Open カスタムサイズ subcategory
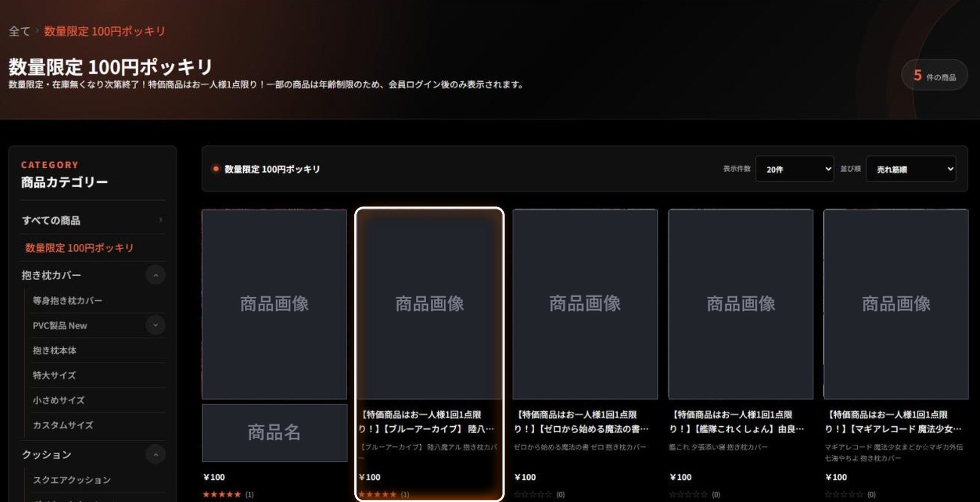Screen dimensions: 980x502 pos(63,425)
